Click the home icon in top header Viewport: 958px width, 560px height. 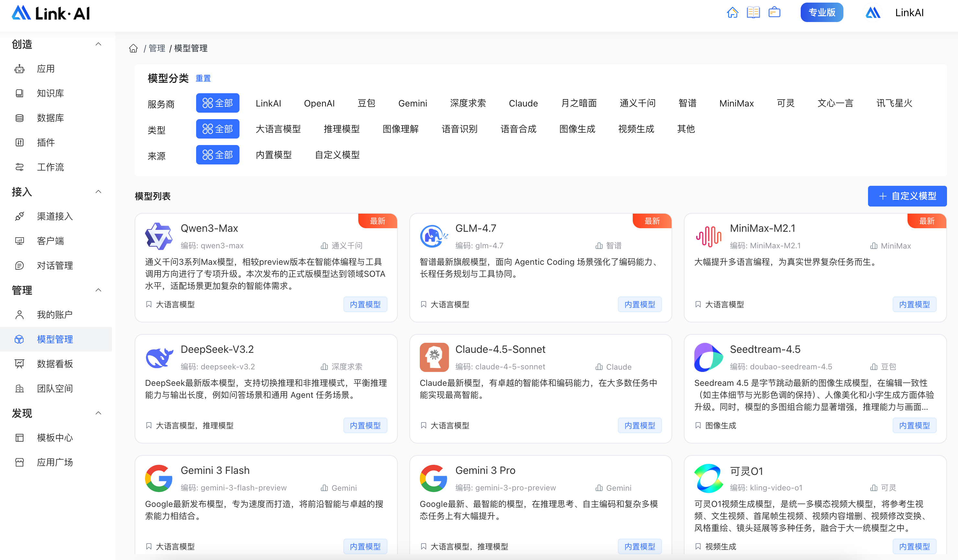click(x=732, y=13)
